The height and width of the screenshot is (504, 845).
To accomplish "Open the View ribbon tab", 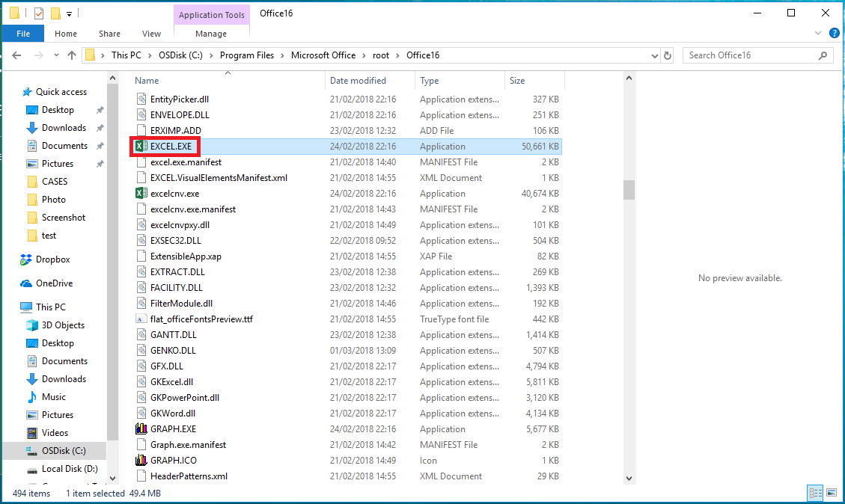I will click(151, 34).
